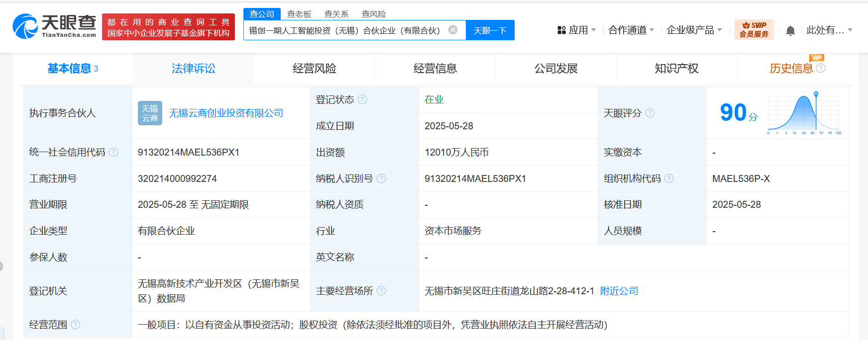Switch to the 法律诉讼 tab
868x340 pixels.
194,69
